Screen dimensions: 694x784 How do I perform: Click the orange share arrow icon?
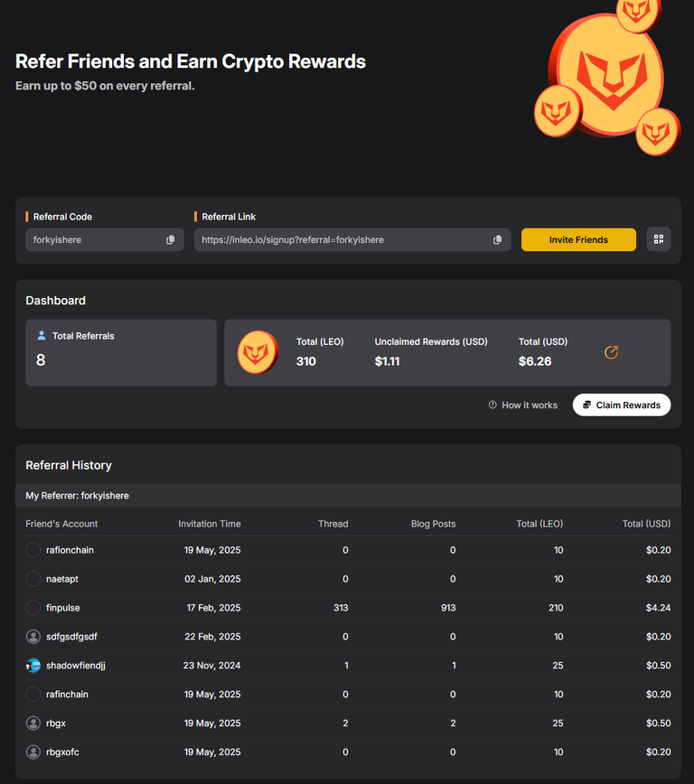(611, 352)
